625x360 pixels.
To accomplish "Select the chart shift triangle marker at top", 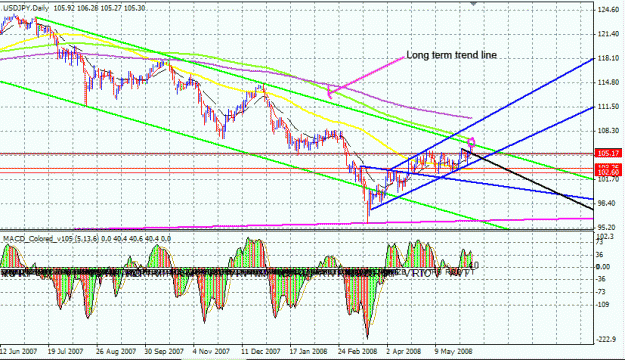I will (x=473, y=3).
